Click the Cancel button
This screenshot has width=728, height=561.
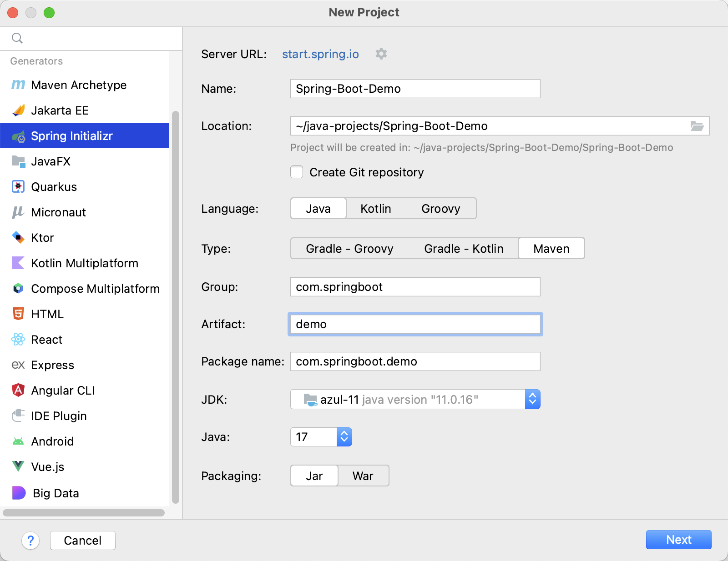click(x=83, y=541)
